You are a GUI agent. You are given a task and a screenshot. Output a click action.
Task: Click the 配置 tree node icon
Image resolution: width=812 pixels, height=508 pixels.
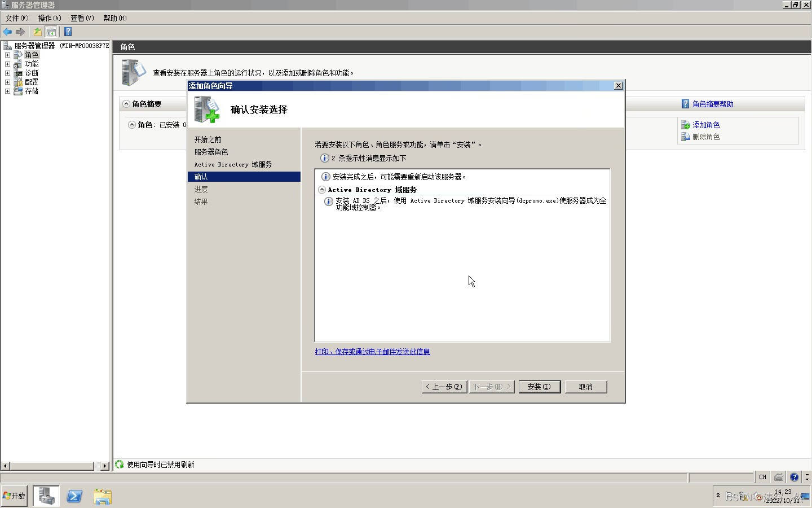click(x=18, y=82)
